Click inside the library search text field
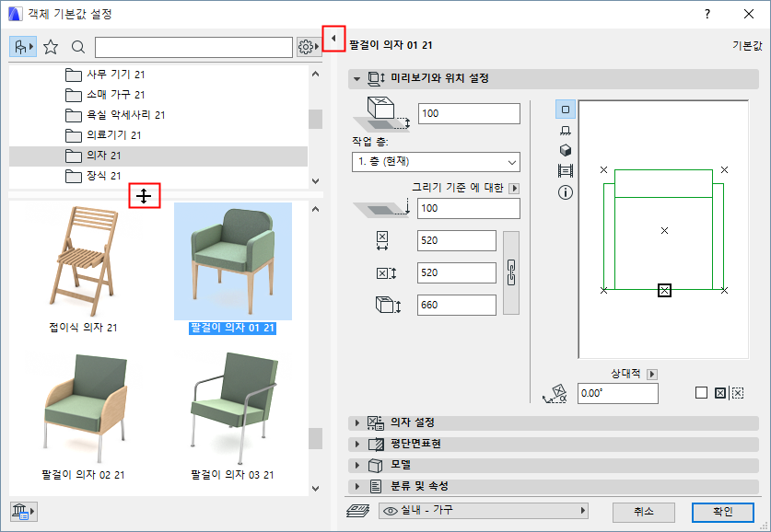Image resolution: width=771 pixels, height=532 pixels. 193,47
